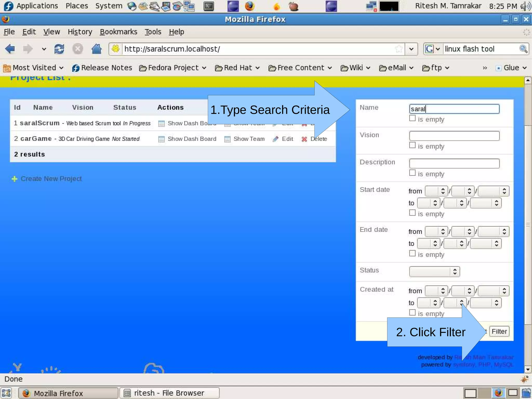Click the browser Forward arrow
Screen dimensions: 532x399
(x=28, y=49)
